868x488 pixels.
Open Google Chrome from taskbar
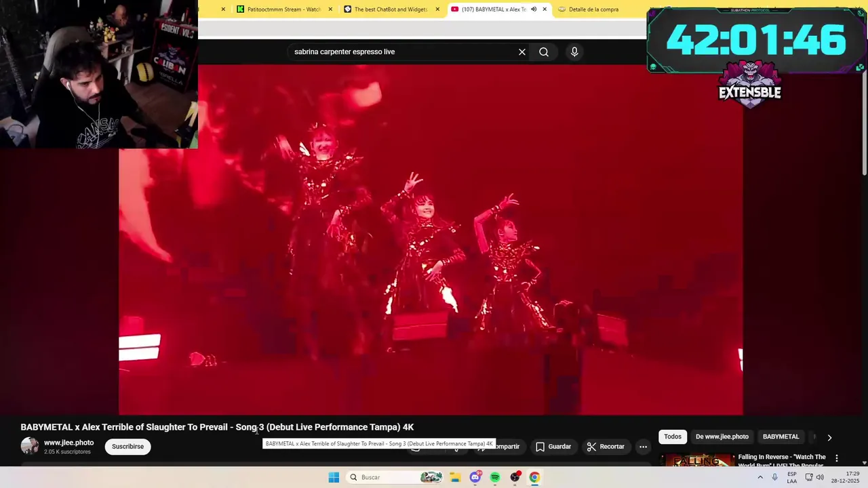pyautogui.click(x=534, y=477)
